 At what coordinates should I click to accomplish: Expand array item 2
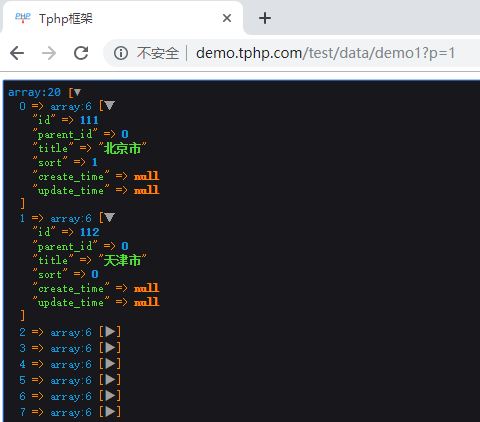click(110, 332)
